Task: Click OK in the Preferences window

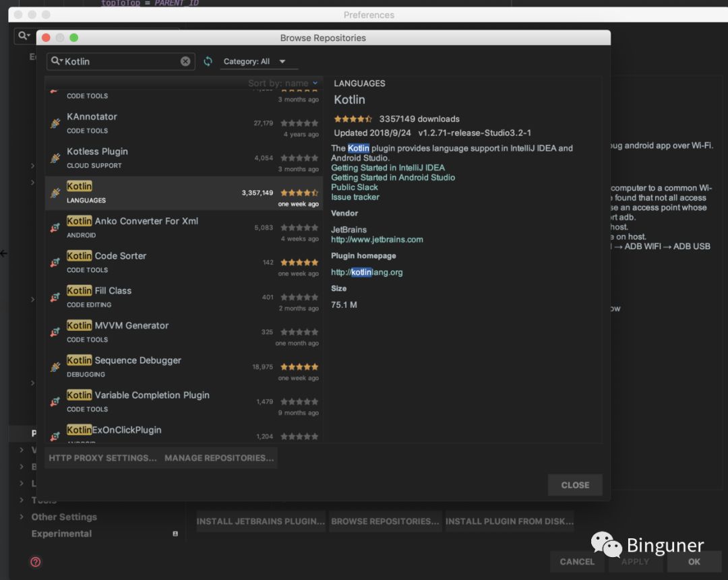Action: click(x=694, y=561)
